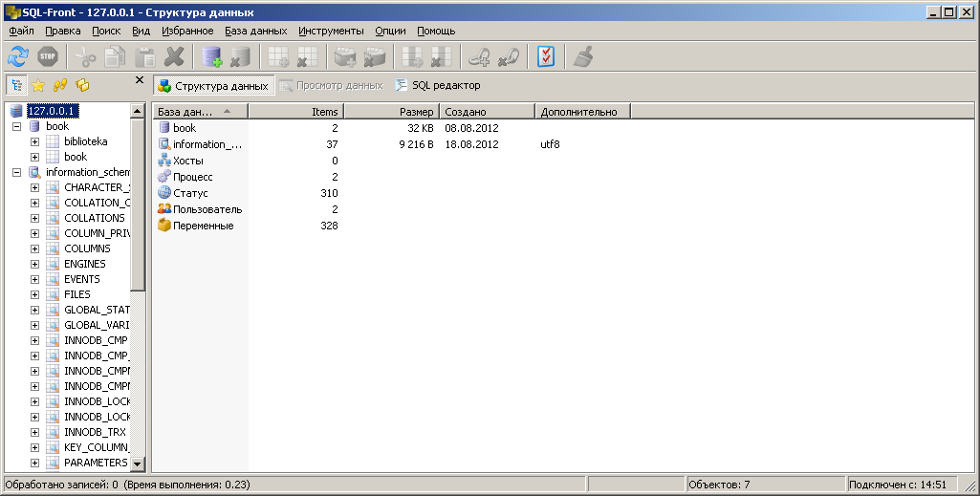Collapse the information_schema node
The width and height of the screenshot is (980, 496).
(x=17, y=172)
